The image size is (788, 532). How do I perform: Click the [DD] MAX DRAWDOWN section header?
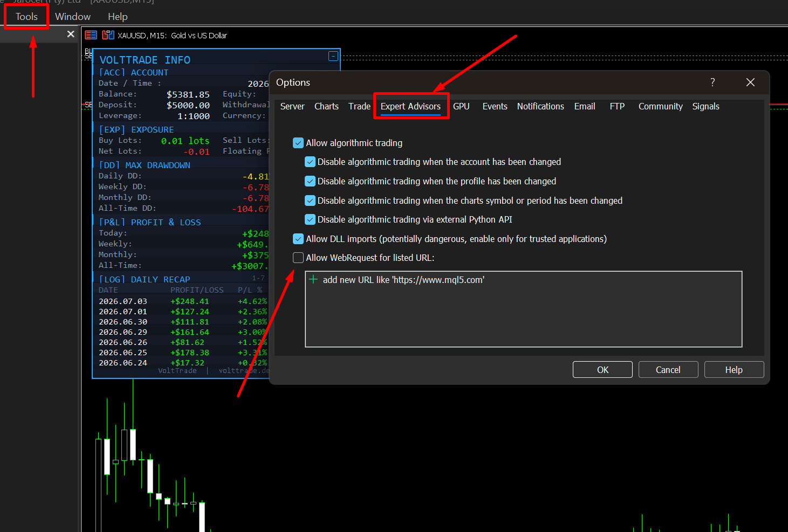coord(145,165)
